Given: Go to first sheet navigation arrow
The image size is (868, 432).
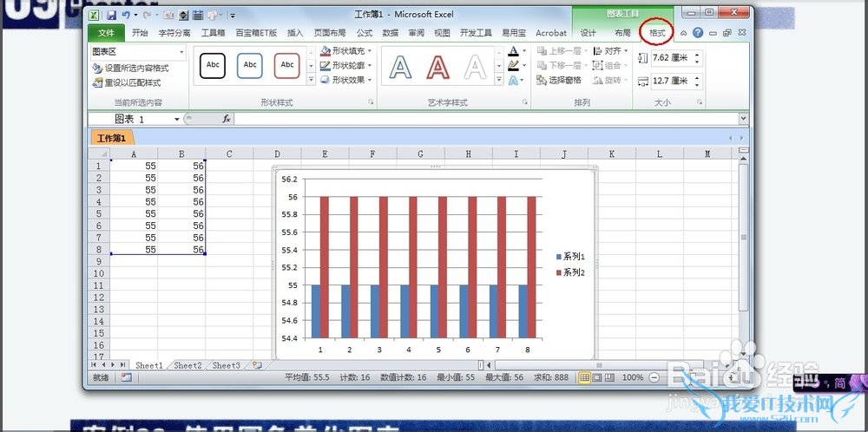Looking at the screenshot, I should click(x=94, y=365).
